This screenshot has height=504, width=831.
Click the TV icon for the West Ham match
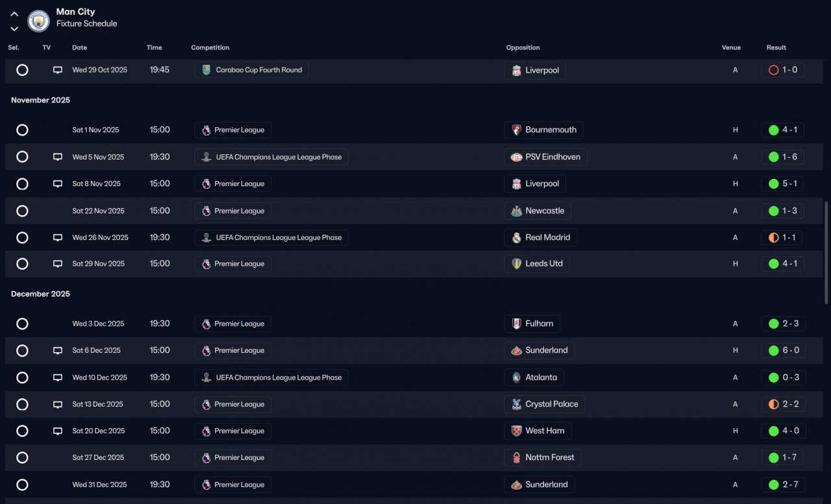click(x=58, y=431)
